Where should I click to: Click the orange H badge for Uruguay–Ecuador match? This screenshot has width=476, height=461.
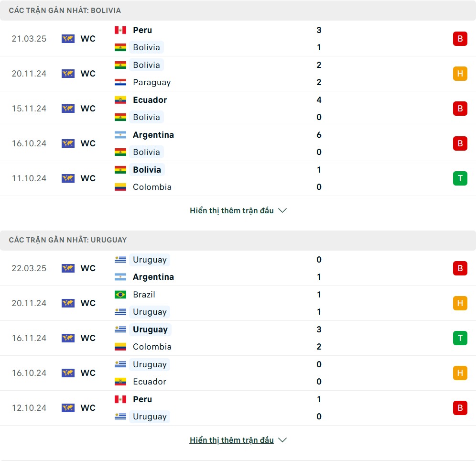[460, 373]
